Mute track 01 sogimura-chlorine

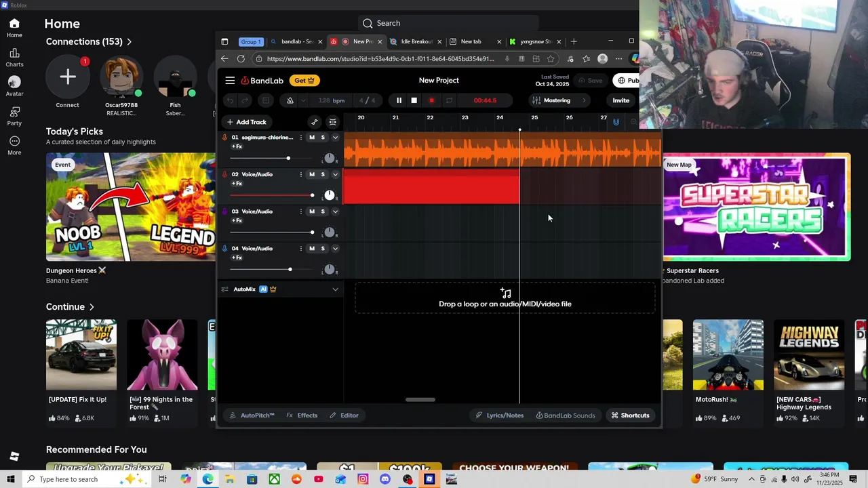point(312,138)
